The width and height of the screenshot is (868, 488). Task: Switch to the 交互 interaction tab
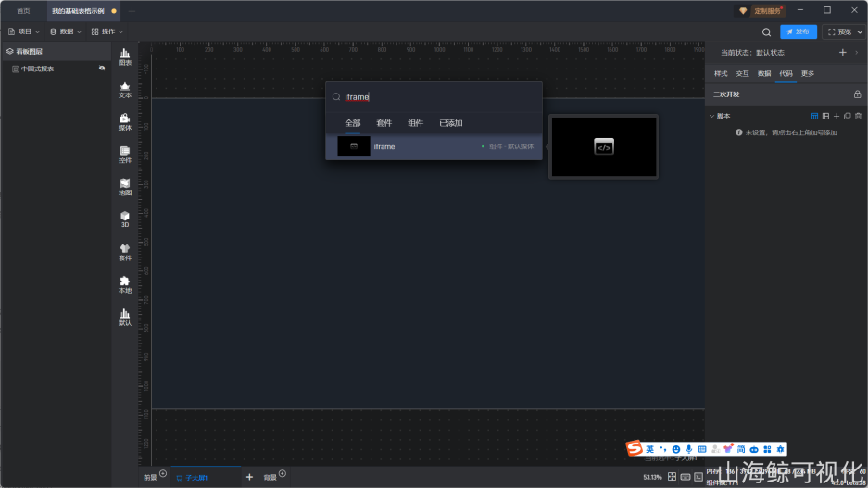742,73
